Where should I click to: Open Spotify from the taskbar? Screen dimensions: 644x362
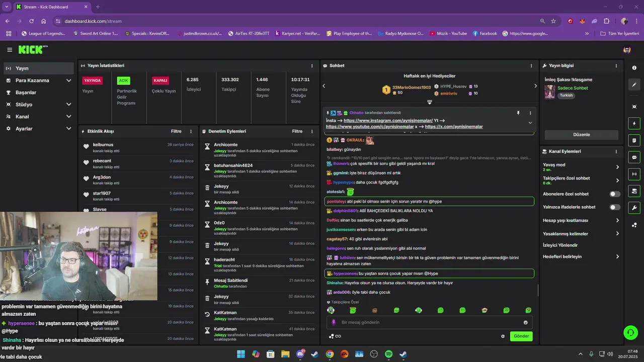[x=388, y=354]
